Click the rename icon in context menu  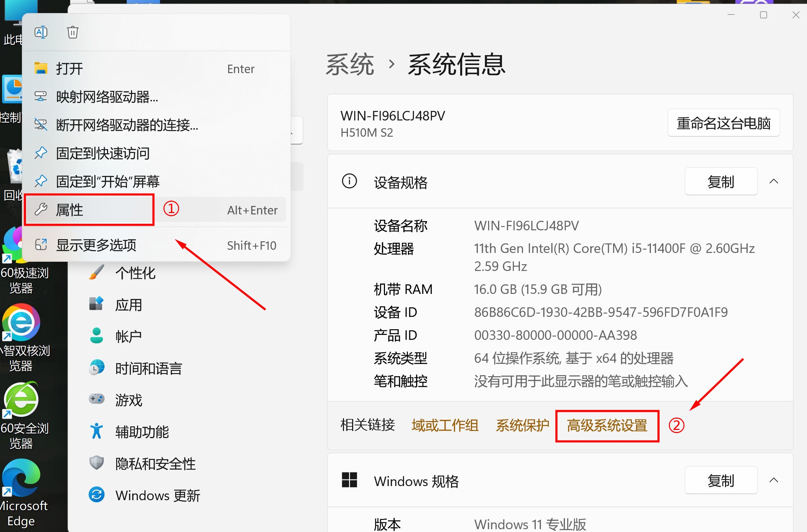(41, 32)
